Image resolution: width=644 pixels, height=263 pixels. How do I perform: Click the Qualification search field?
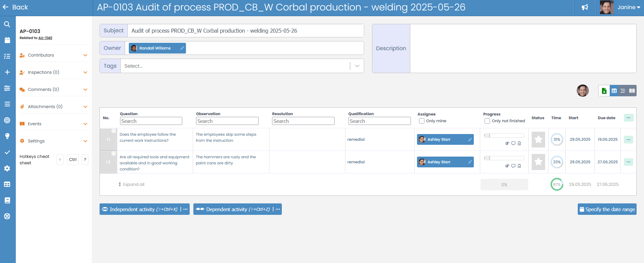tap(379, 121)
